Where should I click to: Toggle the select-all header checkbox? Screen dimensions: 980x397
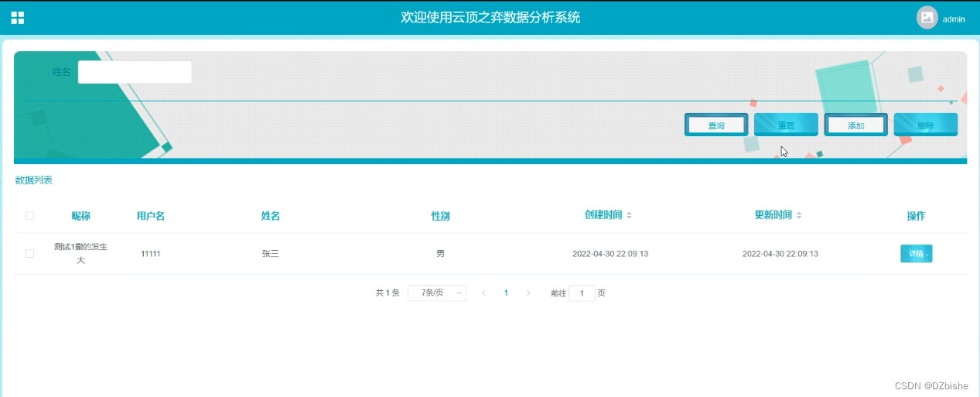point(29,216)
